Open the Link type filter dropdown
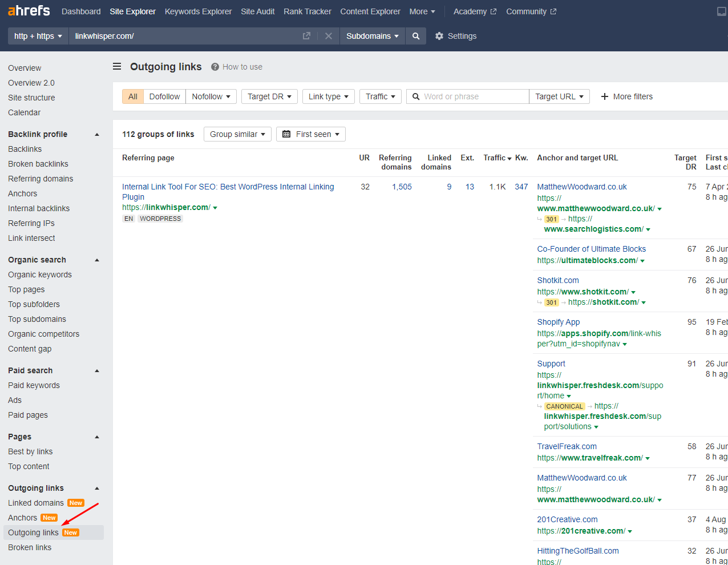 point(328,96)
